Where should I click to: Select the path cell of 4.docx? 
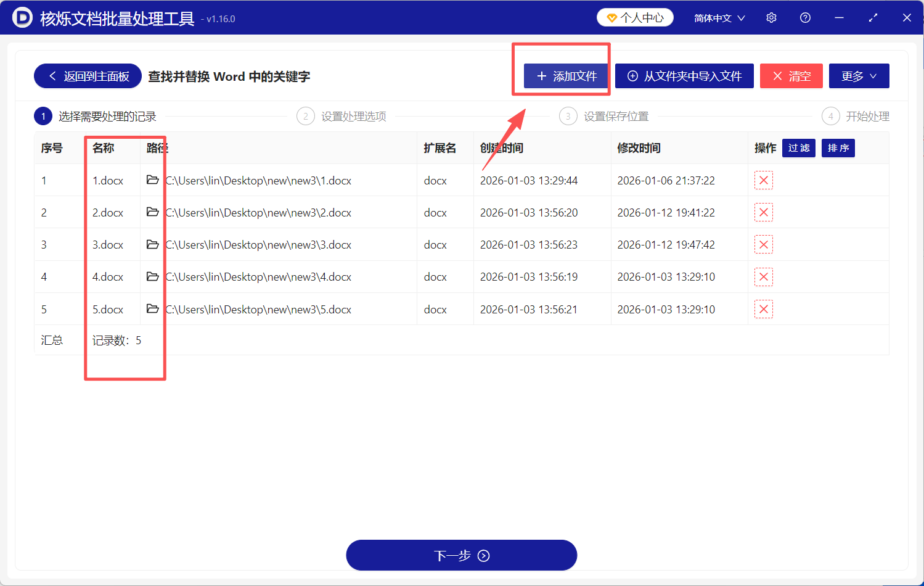tap(258, 276)
